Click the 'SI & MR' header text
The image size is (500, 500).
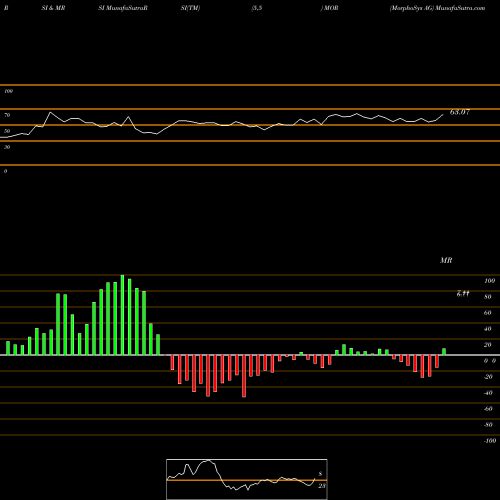[53, 8]
